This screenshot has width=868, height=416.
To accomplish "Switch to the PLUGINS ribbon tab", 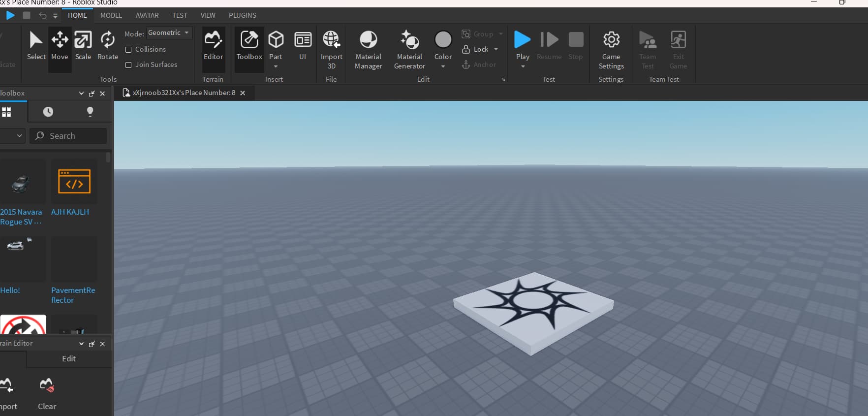I will click(x=243, y=15).
